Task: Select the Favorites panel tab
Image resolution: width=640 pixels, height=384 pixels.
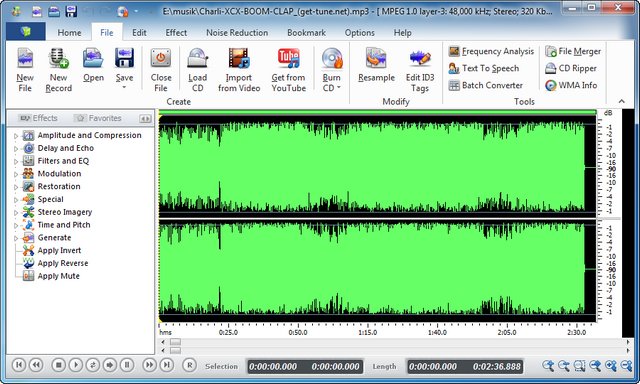Action: (x=98, y=118)
